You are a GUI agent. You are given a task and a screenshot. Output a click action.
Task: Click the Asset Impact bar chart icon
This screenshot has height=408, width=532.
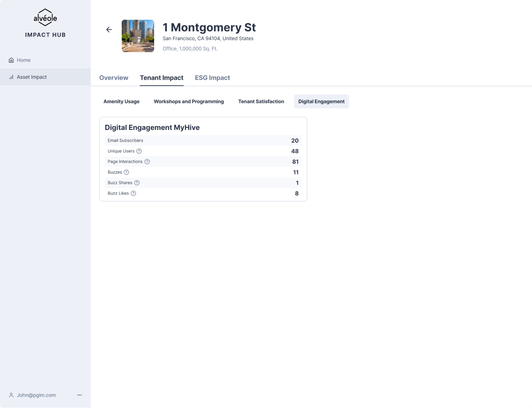coord(11,77)
